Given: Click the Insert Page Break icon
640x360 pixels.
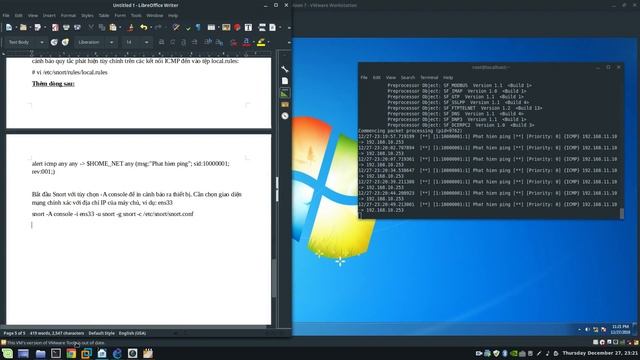Looking at the screenshot, I should pos(262,27).
